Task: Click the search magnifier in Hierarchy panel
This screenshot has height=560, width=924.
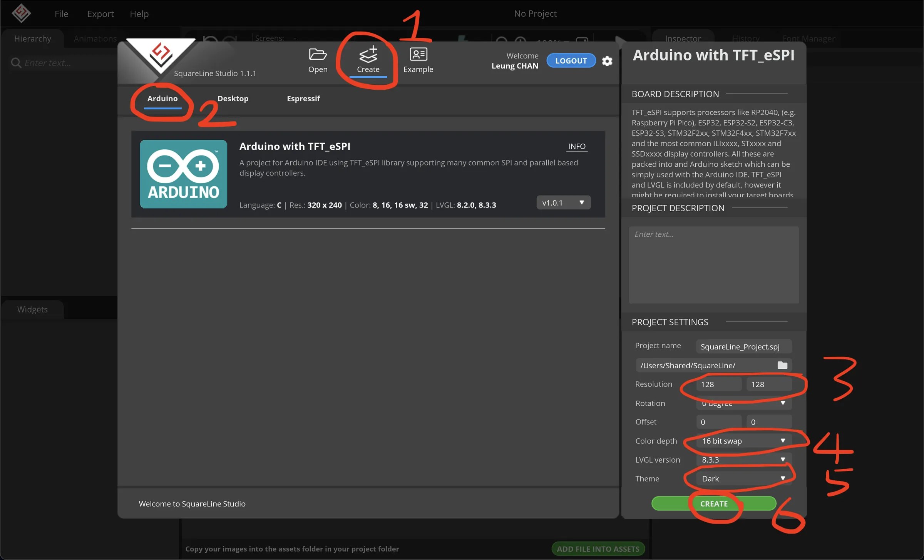Action: coord(16,63)
